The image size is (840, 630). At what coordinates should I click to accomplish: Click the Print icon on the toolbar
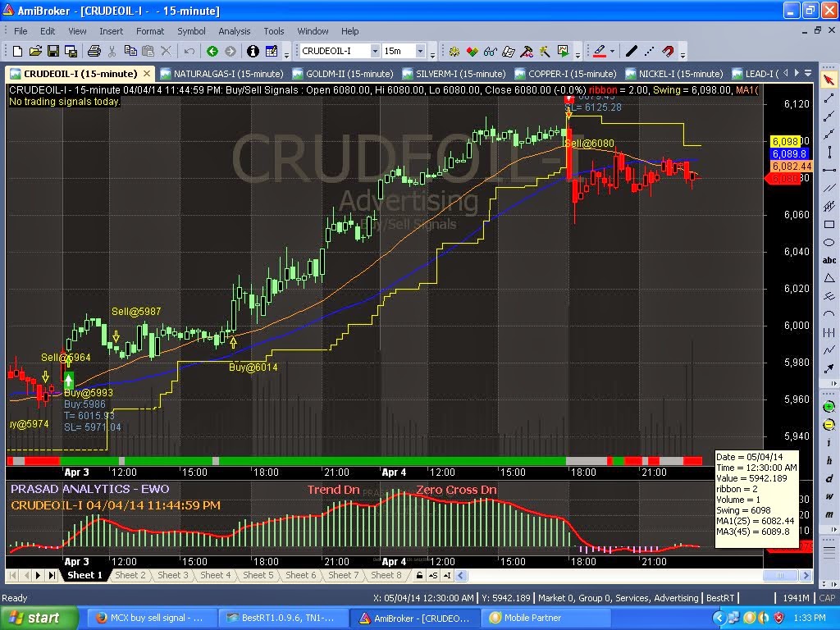point(93,51)
